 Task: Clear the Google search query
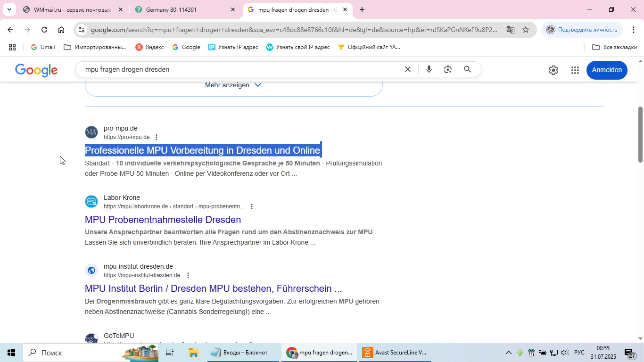[408, 69]
